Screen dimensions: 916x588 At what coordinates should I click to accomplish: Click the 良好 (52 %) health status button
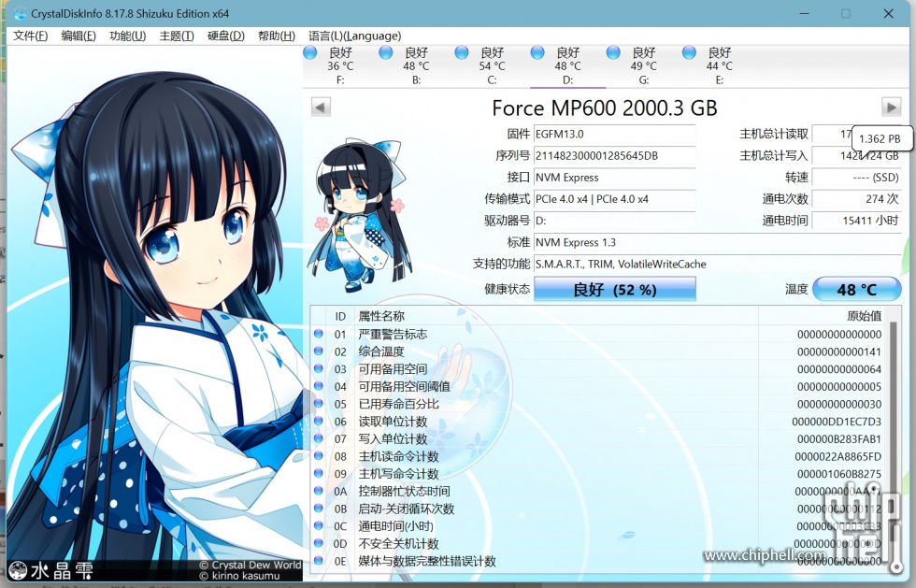615,289
